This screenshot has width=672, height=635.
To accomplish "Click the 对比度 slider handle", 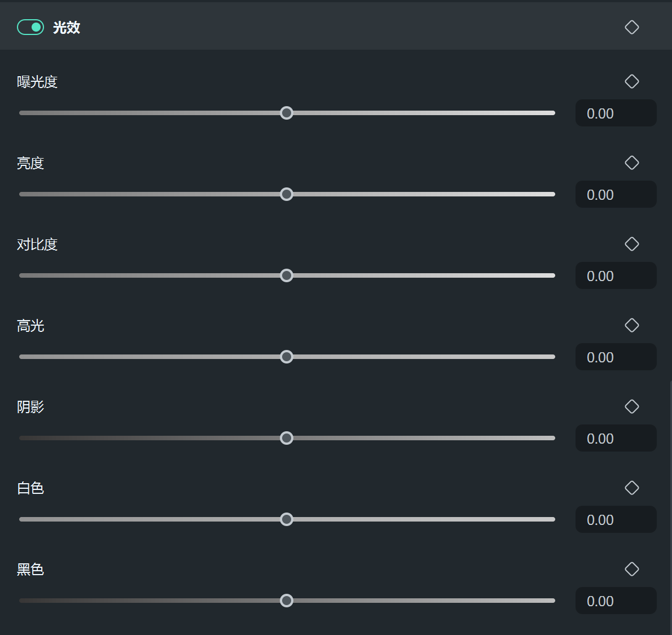I will click(287, 275).
